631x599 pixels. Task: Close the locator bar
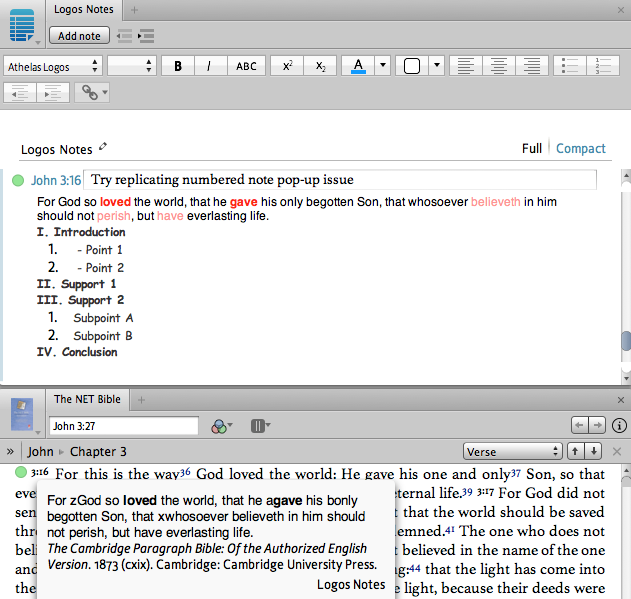(617, 452)
